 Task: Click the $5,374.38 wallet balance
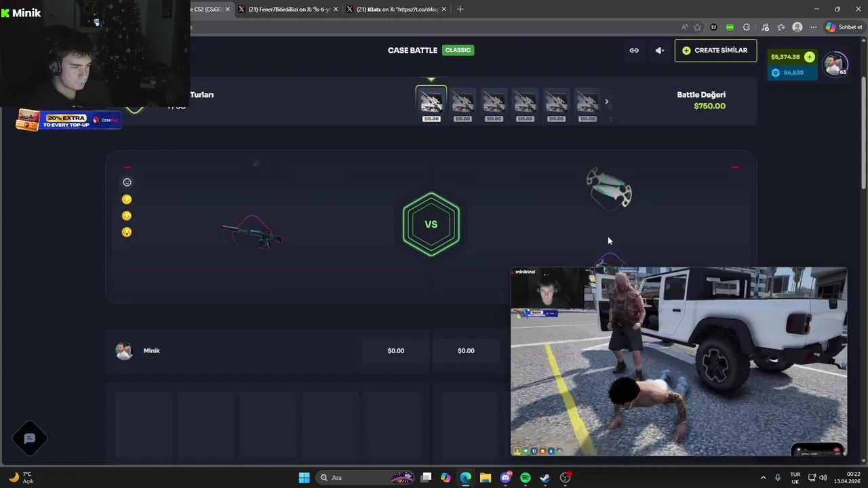[785, 57]
